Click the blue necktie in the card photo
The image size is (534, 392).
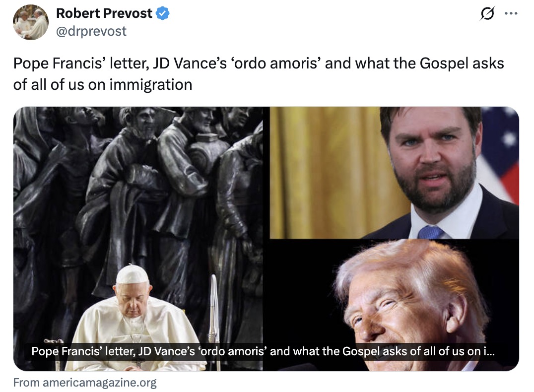[430, 232]
